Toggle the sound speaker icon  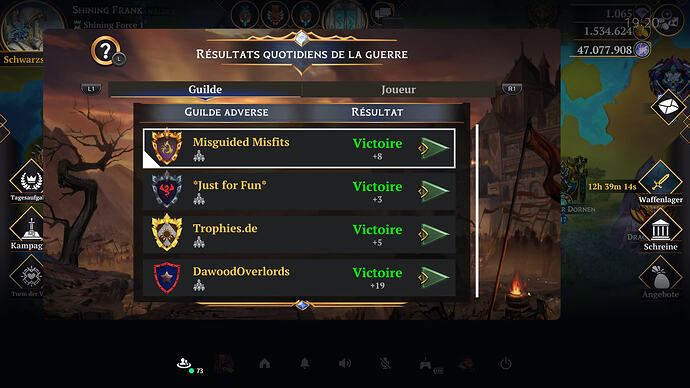[x=345, y=363]
